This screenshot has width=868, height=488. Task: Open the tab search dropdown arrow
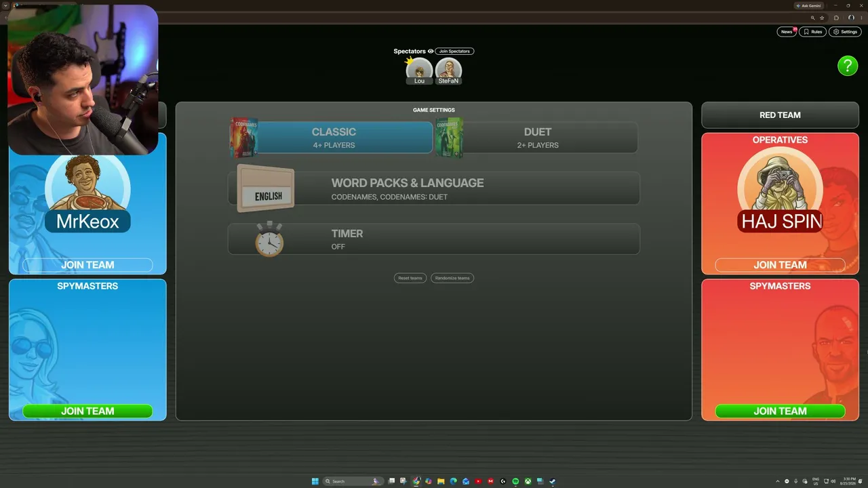tap(5, 5)
